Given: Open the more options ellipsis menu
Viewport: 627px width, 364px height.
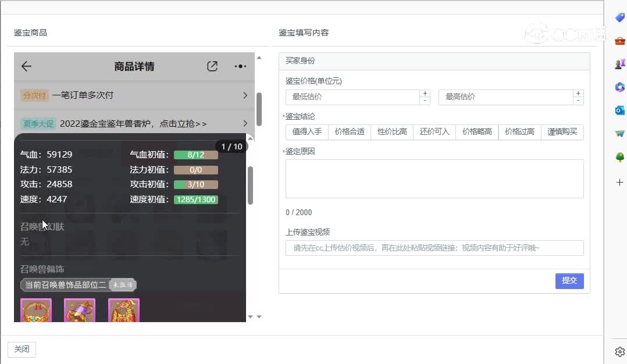Looking at the screenshot, I should pos(240,66).
